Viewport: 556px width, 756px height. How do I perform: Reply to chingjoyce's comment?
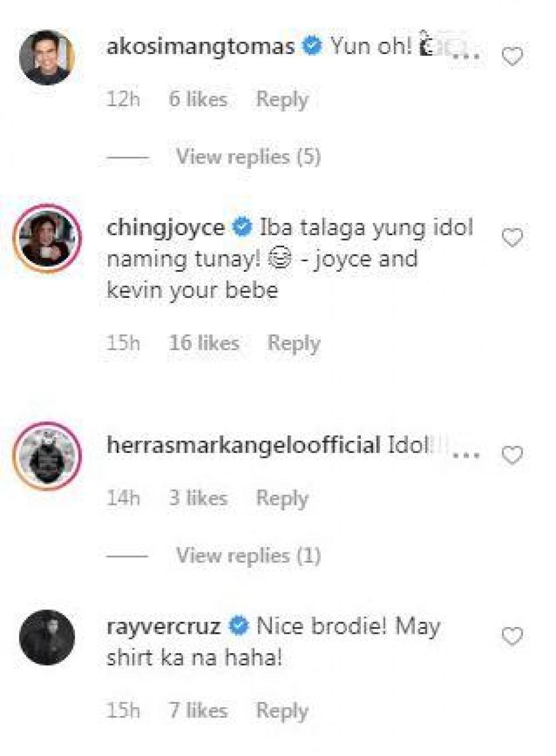(294, 343)
